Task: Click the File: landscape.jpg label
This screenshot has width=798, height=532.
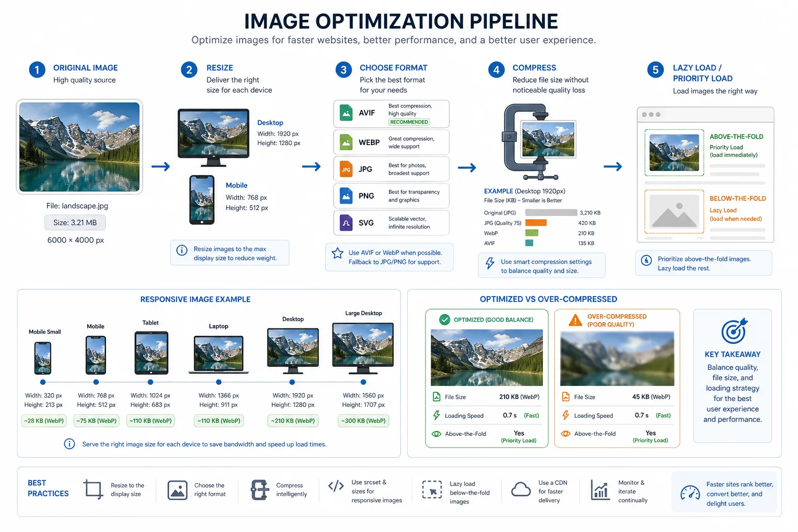Action: click(77, 206)
